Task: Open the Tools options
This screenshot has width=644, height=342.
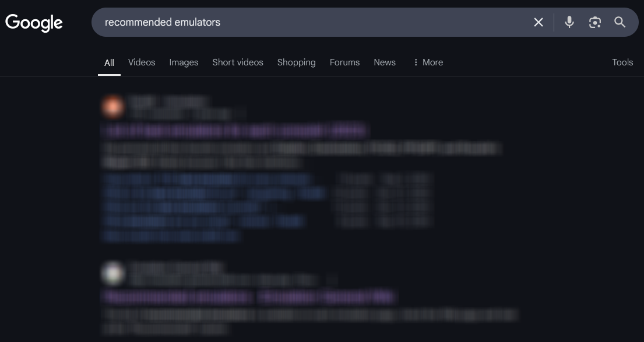Action: coord(622,62)
